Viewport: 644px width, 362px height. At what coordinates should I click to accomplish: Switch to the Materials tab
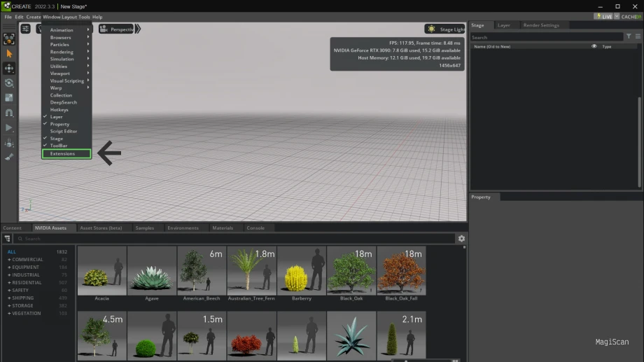coord(223,228)
